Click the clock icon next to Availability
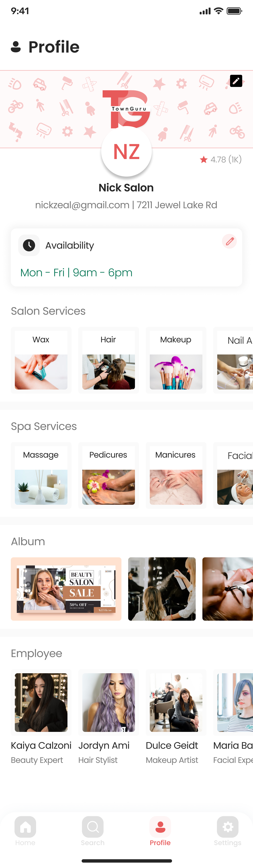 (x=29, y=245)
